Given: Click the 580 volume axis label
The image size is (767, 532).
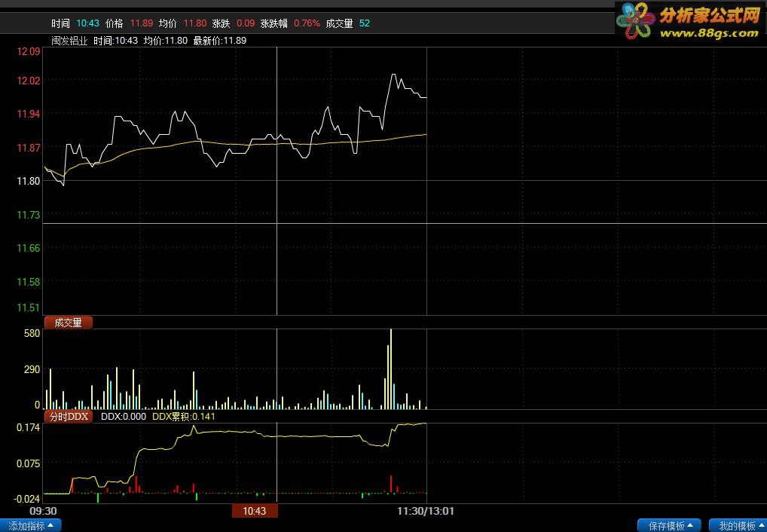Looking at the screenshot, I should click(32, 333).
